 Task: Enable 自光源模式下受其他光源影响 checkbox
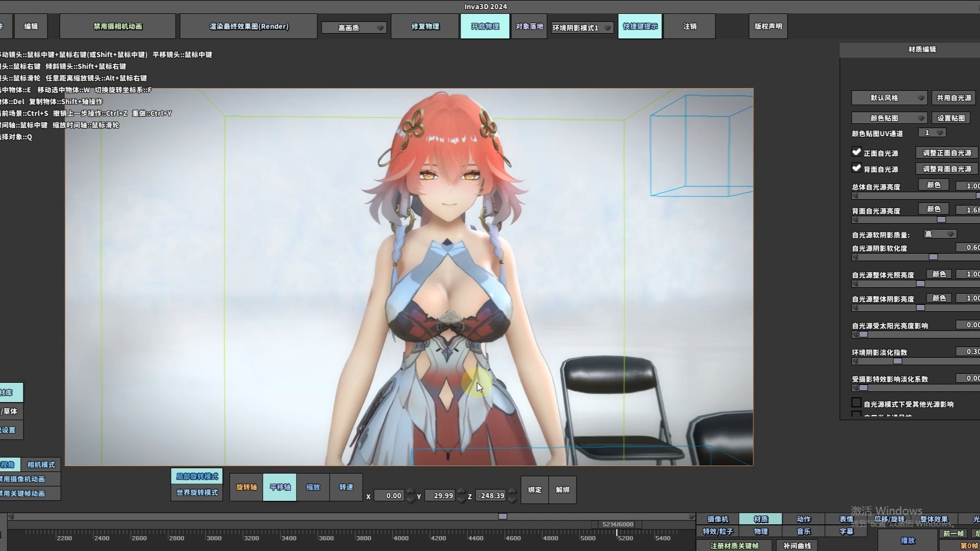pyautogui.click(x=857, y=403)
